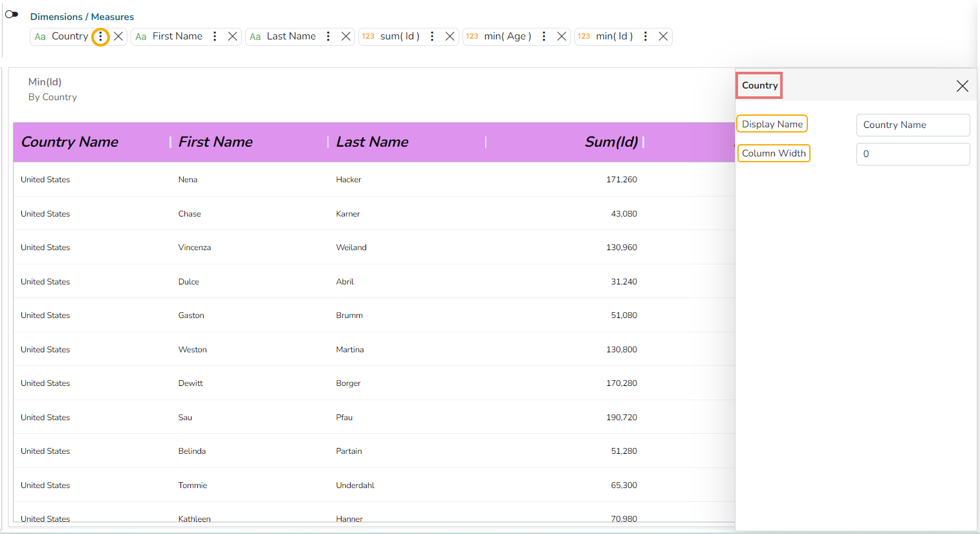Screen dimensions: 980x534
Task: Toggle the Dimensions / Measures switch
Action: [12, 14]
